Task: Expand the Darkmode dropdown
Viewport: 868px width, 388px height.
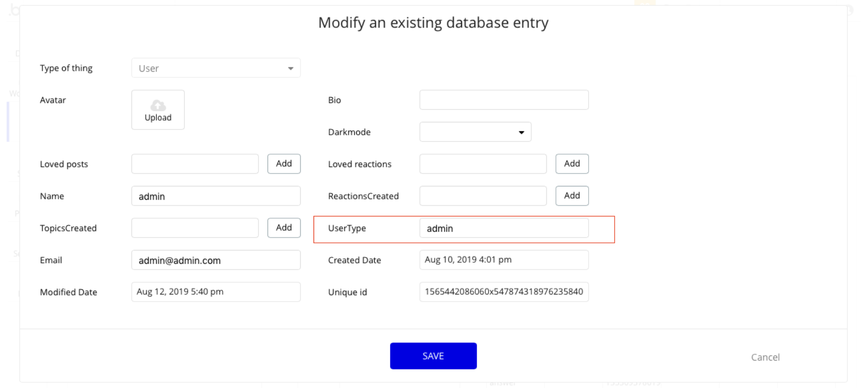Action: [x=475, y=132]
